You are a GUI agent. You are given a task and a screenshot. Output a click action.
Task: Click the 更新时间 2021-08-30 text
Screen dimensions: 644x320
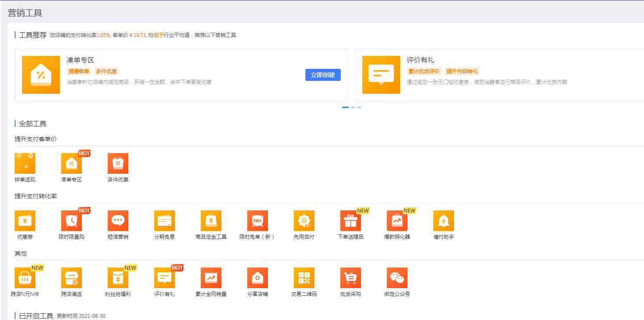tap(81, 316)
